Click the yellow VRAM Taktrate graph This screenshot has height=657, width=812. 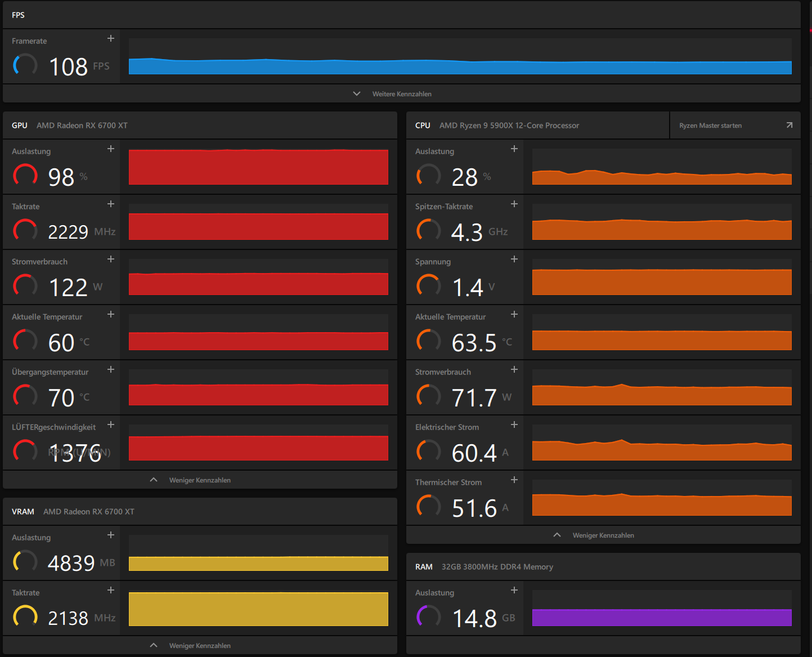coord(258,608)
